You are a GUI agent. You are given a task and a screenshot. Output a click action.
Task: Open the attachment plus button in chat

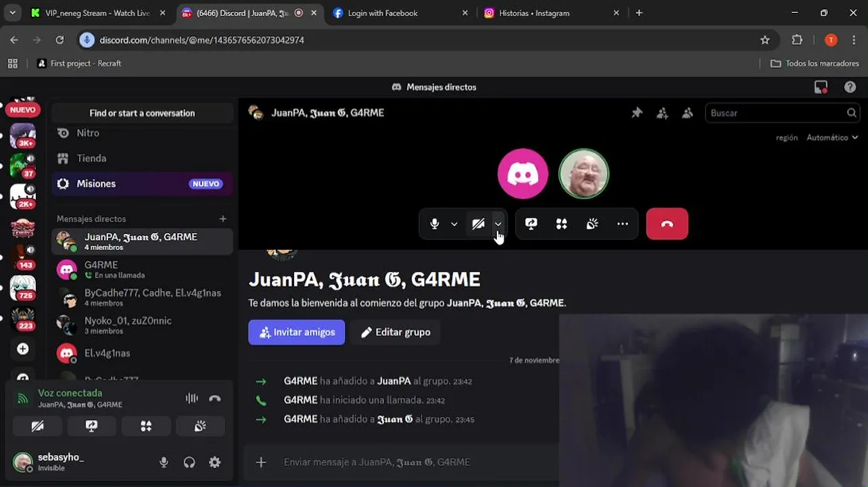(x=261, y=462)
